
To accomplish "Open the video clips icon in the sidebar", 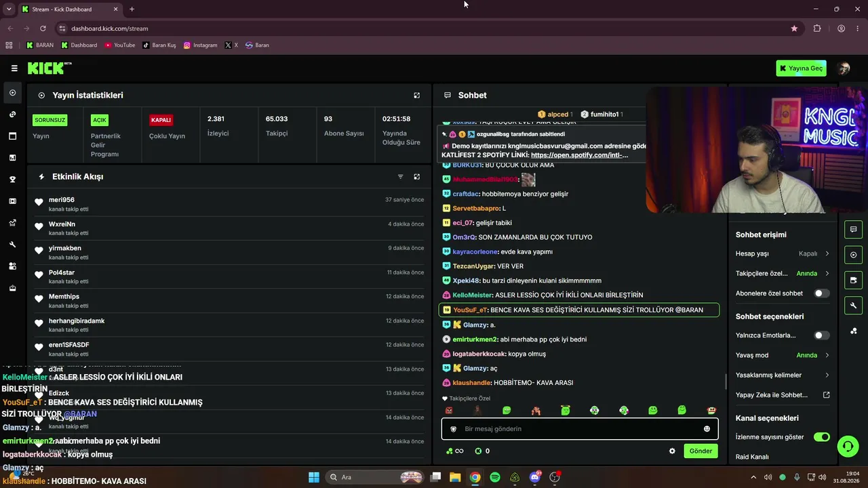I will point(12,201).
